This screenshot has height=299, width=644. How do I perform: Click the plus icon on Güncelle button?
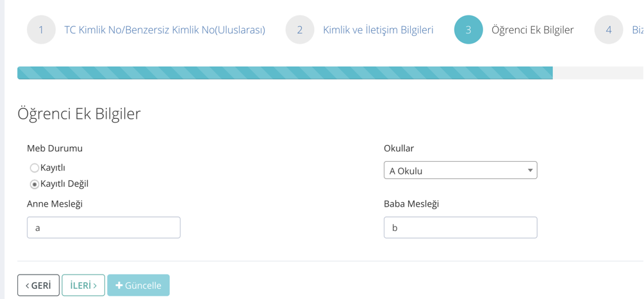click(119, 286)
